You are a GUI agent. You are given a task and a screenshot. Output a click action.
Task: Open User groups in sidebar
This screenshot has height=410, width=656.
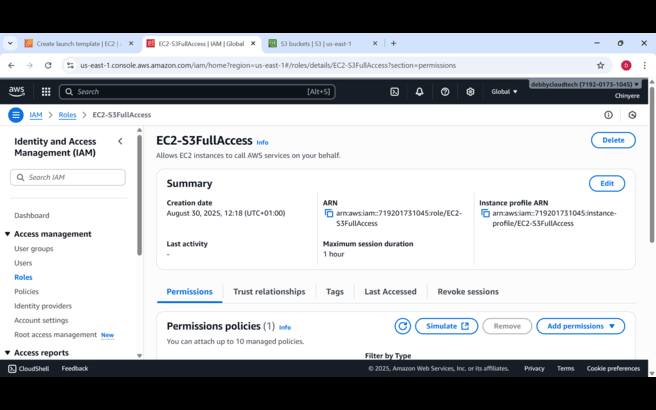click(x=34, y=249)
